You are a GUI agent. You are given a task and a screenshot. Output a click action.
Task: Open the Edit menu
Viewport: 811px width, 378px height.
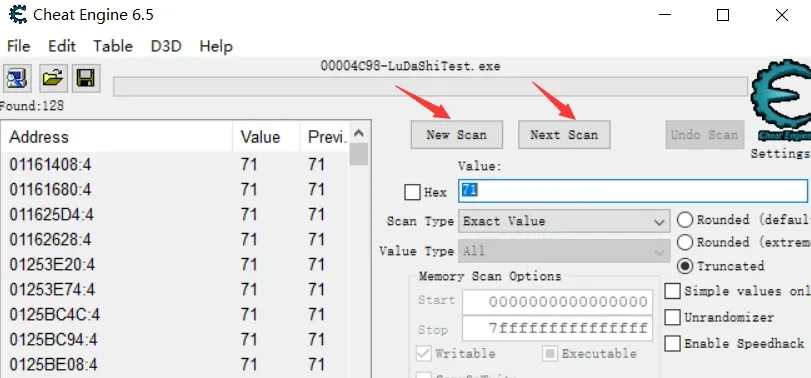point(62,46)
